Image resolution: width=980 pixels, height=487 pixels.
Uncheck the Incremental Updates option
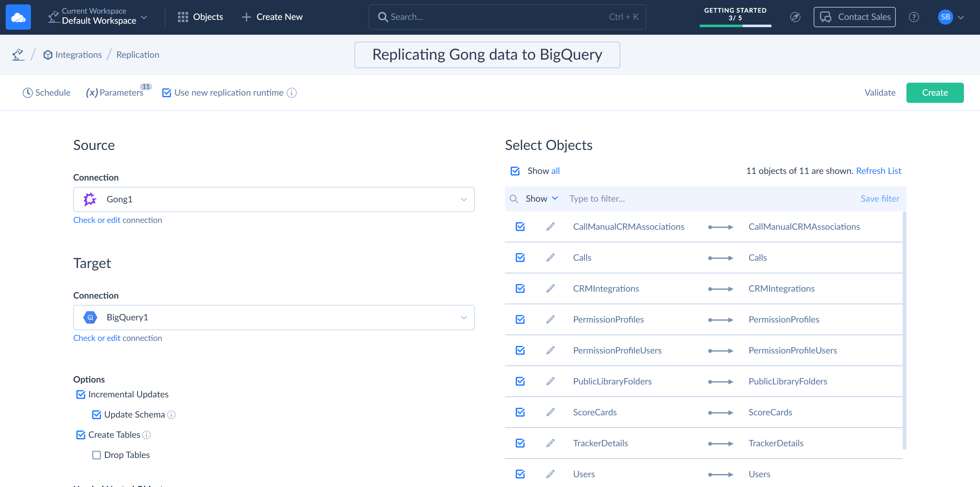[81, 395]
